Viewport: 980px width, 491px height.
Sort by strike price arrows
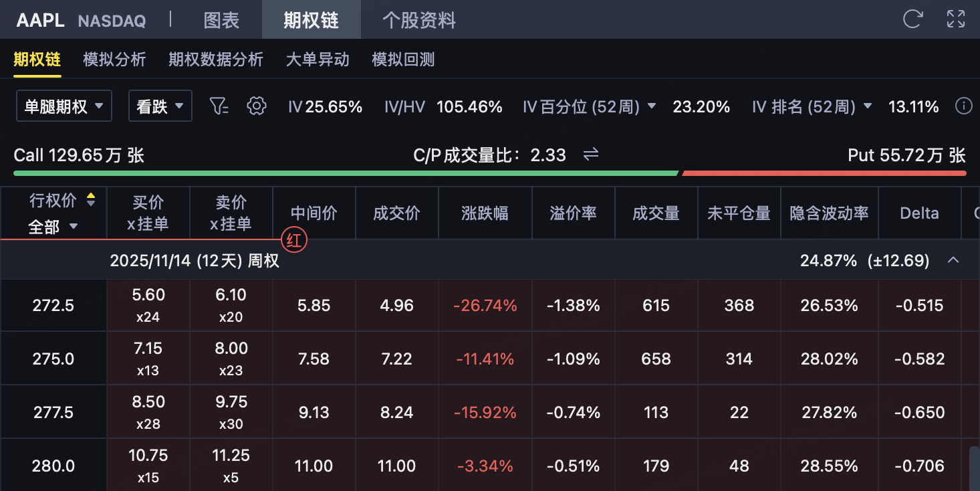coord(91,199)
